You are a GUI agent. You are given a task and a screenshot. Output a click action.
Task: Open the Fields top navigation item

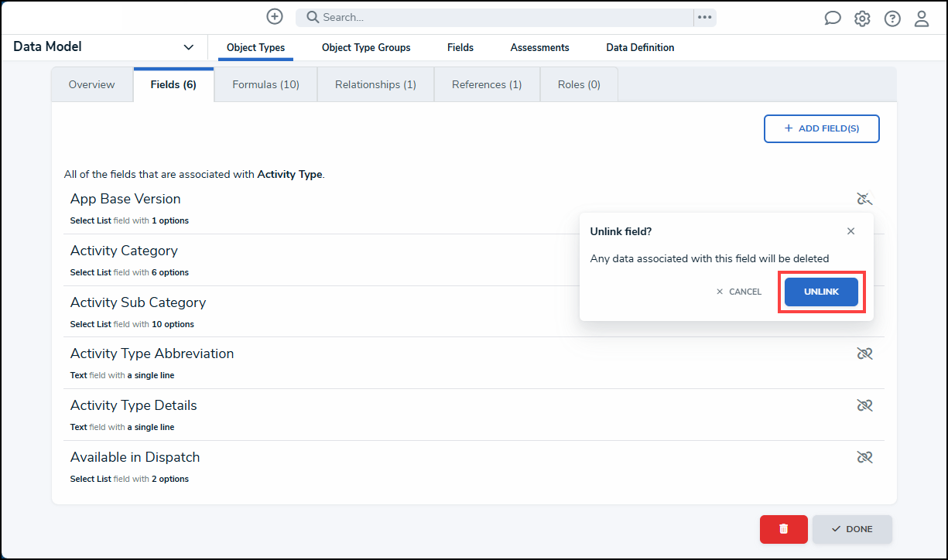[x=460, y=47]
